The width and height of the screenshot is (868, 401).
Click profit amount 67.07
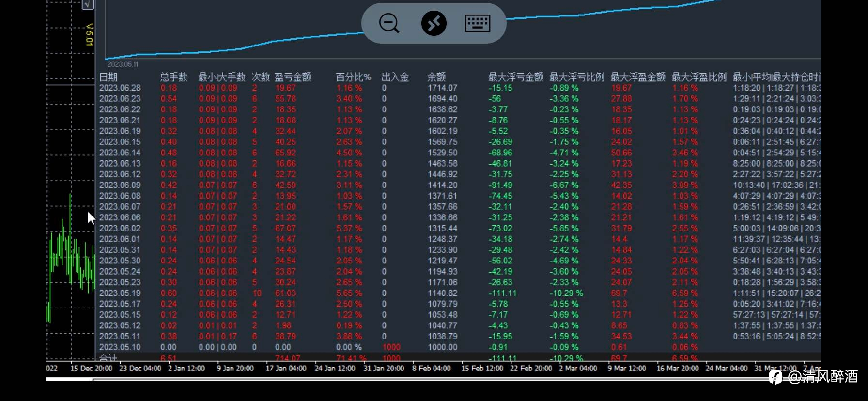point(285,228)
